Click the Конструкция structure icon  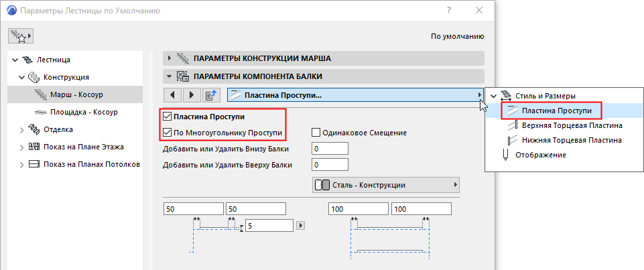(34, 77)
